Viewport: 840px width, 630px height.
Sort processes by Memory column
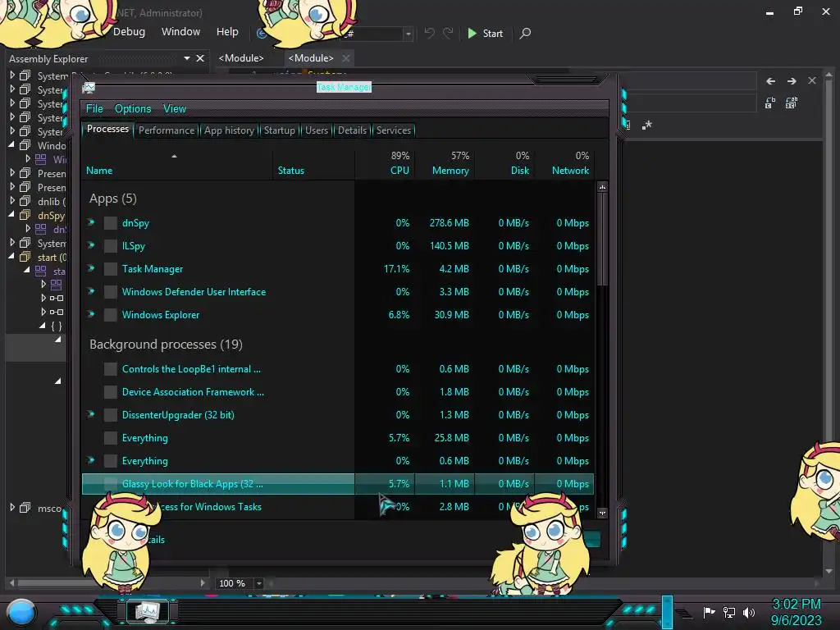coord(445,165)
